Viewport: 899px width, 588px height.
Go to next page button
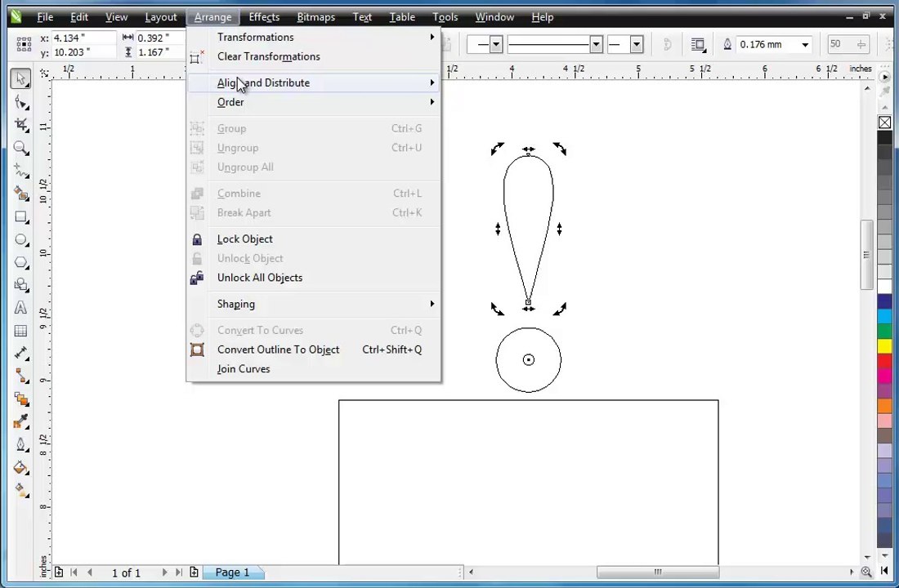[x=164, y=572]
